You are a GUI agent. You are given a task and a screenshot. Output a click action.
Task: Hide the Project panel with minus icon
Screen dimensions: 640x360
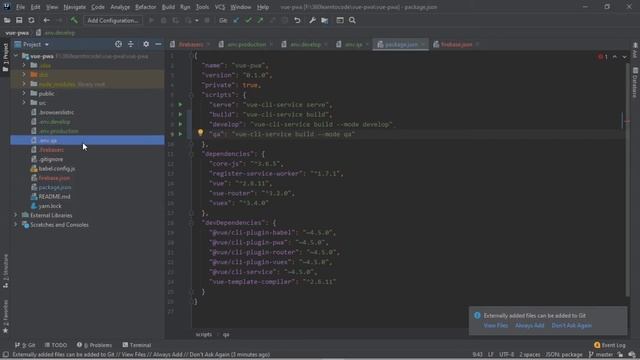click(x=158, y=44)
